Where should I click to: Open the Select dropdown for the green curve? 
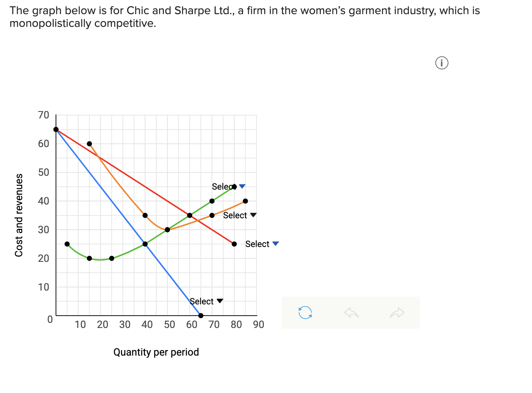(x=222, y=186)
